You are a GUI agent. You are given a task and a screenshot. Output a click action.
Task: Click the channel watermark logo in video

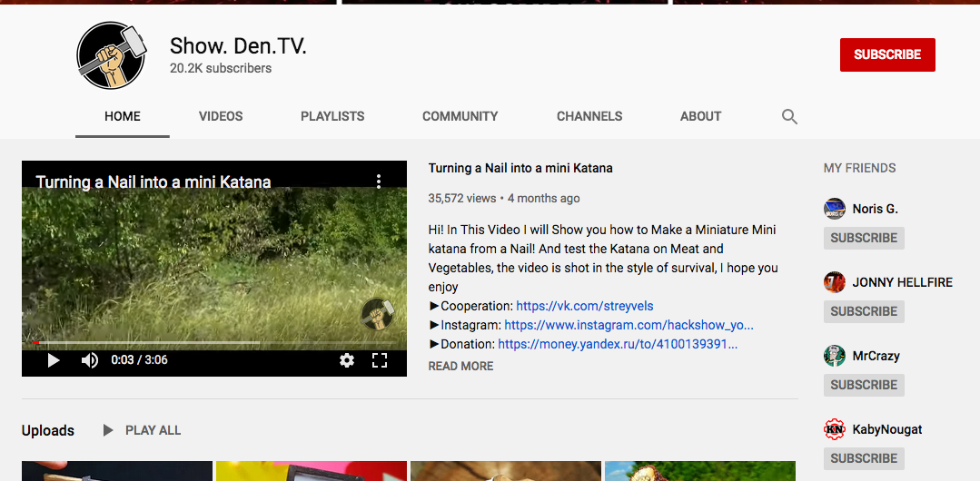click(x=378, y=313)
